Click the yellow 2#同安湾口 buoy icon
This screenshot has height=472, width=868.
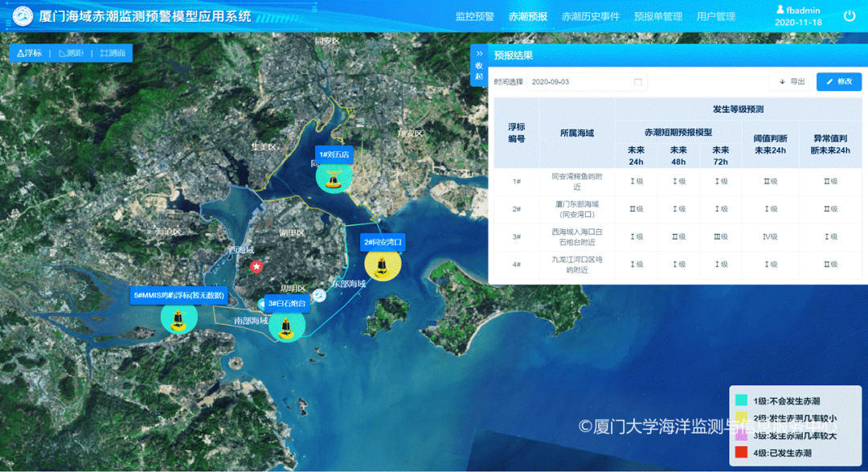click(x=382, y=264)
